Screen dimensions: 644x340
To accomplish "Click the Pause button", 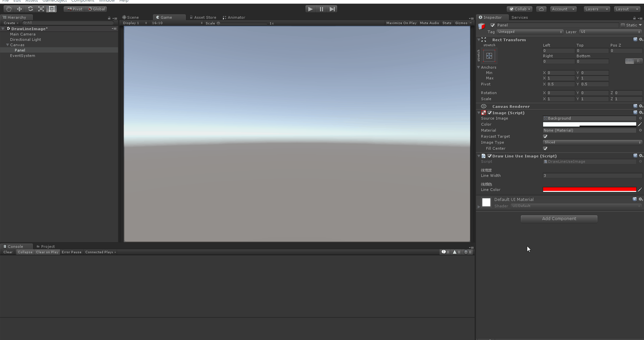I will [321, 9].
